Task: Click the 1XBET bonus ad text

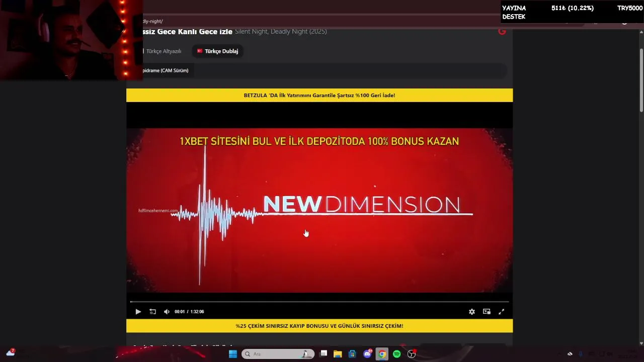Action: coord(319,142)
